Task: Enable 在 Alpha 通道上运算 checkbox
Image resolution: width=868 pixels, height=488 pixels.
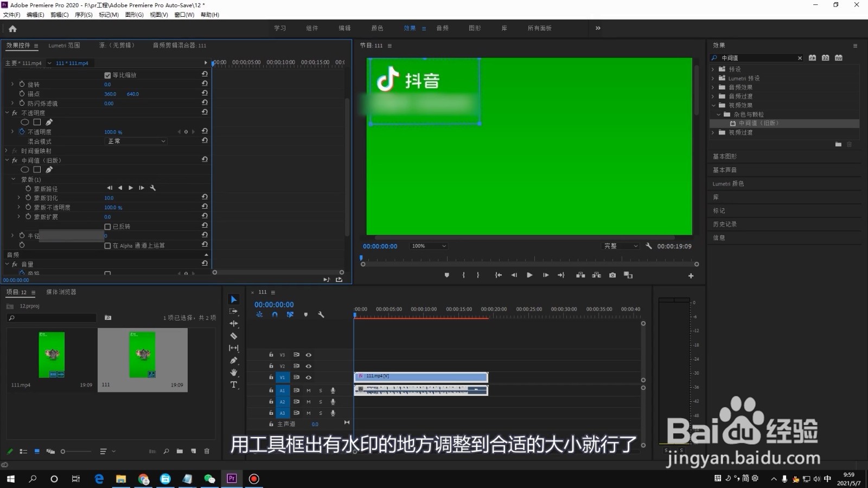Action: point(107,246)
